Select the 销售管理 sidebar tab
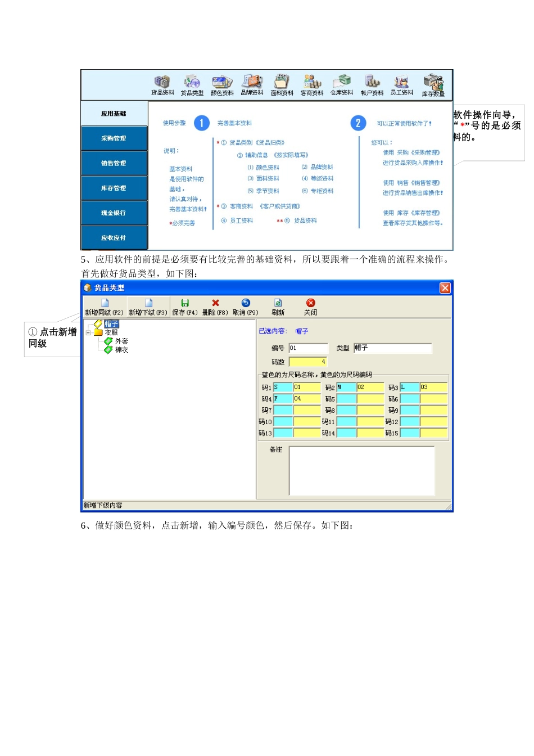This screenshot has height=756, width=534. click(x=114, y=163)
